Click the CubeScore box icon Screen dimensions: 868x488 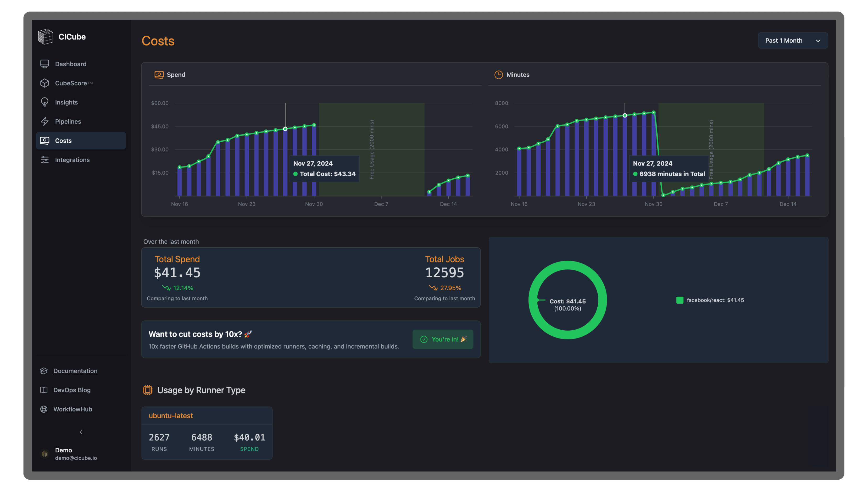click(x=44, y=83)
